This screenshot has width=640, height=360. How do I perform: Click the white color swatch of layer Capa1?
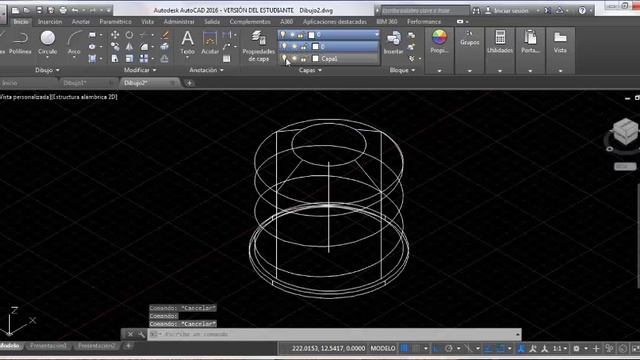coord(315,59)
